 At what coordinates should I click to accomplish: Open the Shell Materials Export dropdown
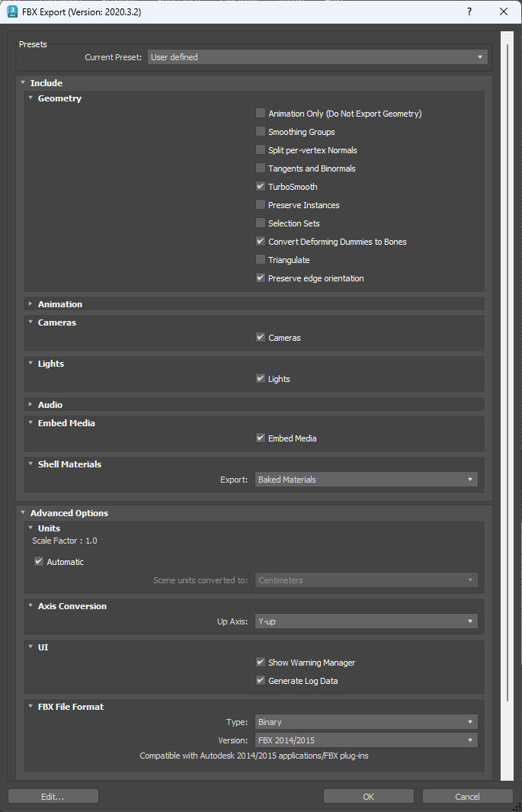(x=366, y=480)
